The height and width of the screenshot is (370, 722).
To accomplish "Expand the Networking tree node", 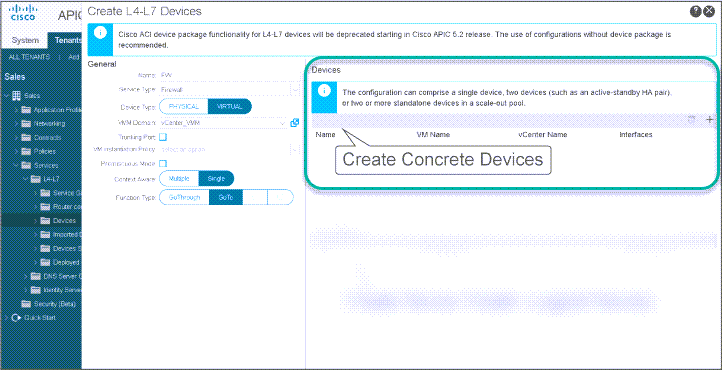I will (x=16, y=123).
